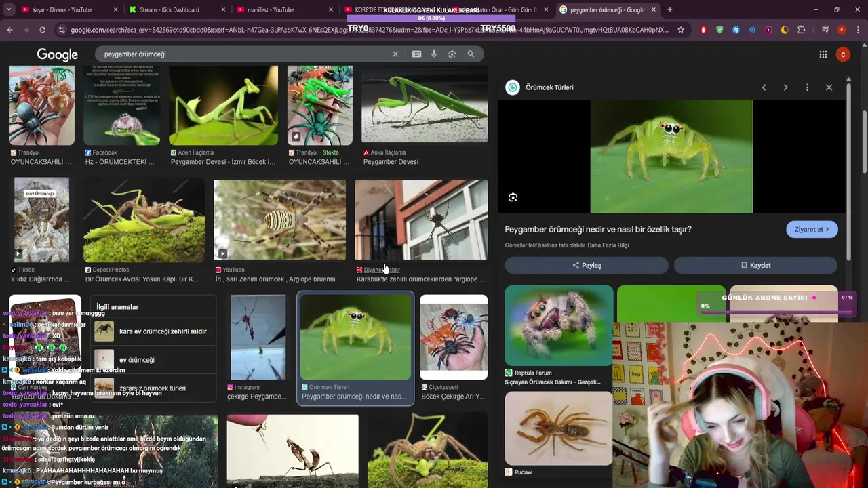
Task: Close the Stream - Kick Dashboard tab
Action: pyautogui.click(x=223, y=9)
